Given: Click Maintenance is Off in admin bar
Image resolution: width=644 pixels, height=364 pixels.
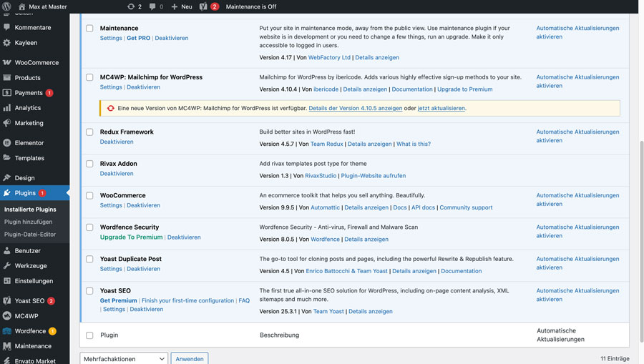Looking at the screenshot, I should pos(251,6).
